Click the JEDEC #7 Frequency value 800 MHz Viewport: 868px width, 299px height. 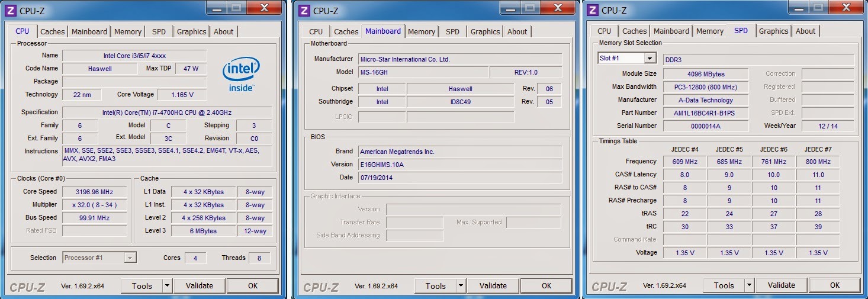pyautogui.click(x=818, y=162)
